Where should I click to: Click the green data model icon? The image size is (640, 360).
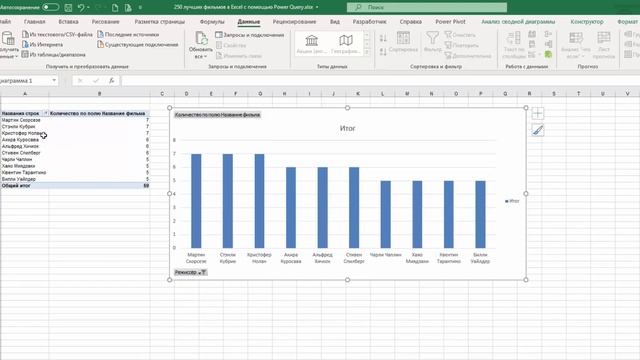coord(548,54)
